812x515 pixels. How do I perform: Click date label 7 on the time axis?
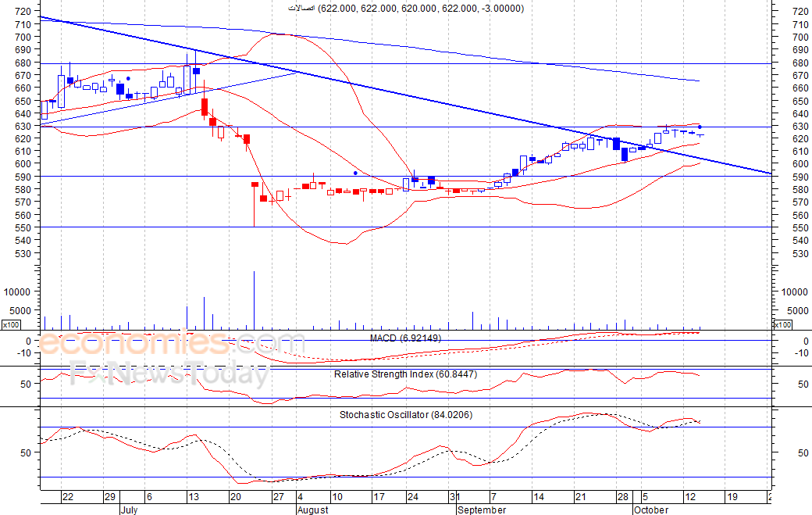(x=493, y=497)
